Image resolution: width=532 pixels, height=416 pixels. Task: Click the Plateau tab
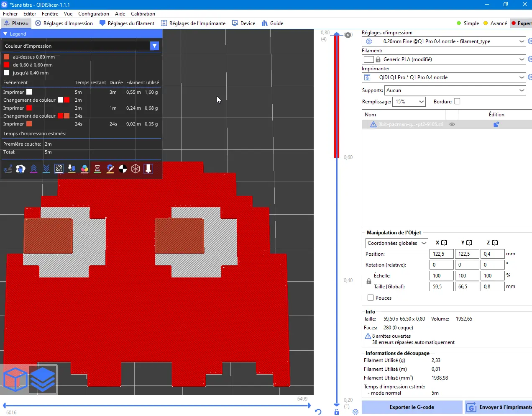click(x=16, y=23)
